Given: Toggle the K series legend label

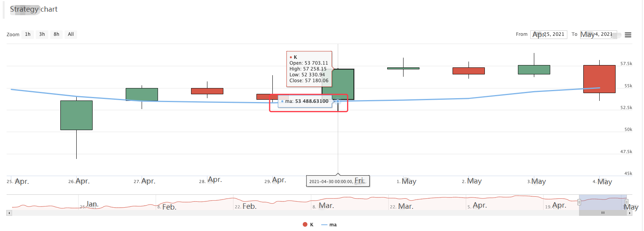Looking at the screenshot, I should tap(312, 225).
